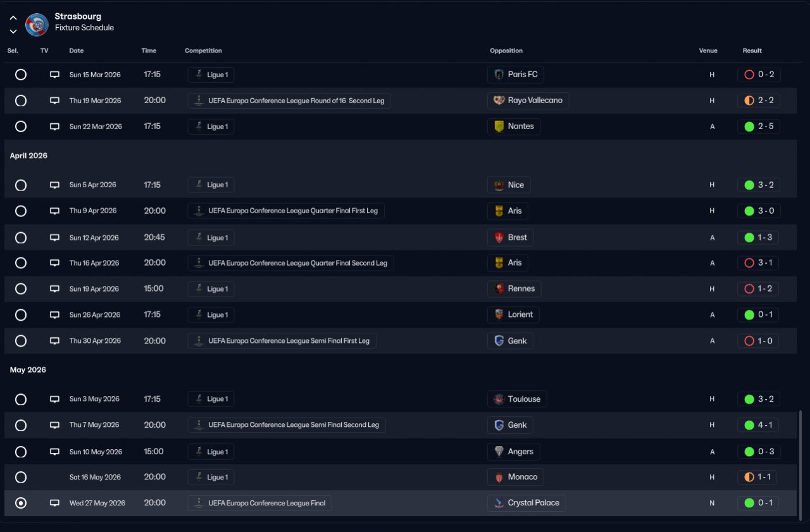Viewport: 810px width, 532px height.
Task: Click the TV icon on the Angers row
Action: click(x=55, y=452)
